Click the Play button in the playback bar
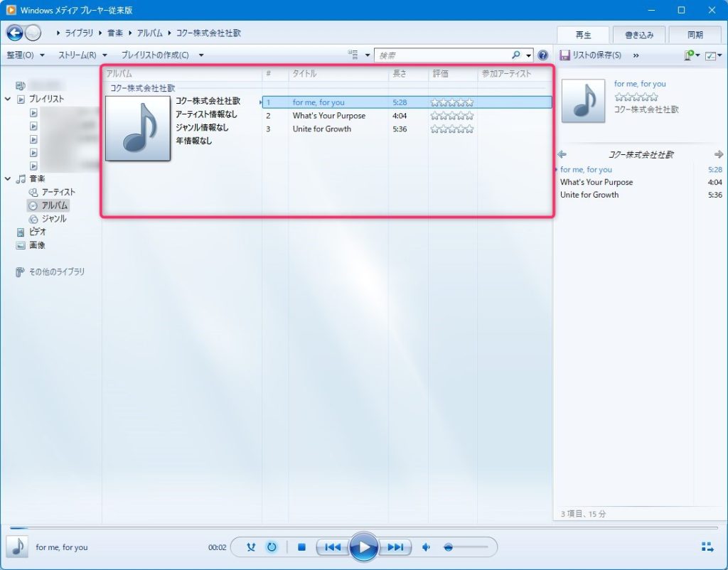 (364, 547)
